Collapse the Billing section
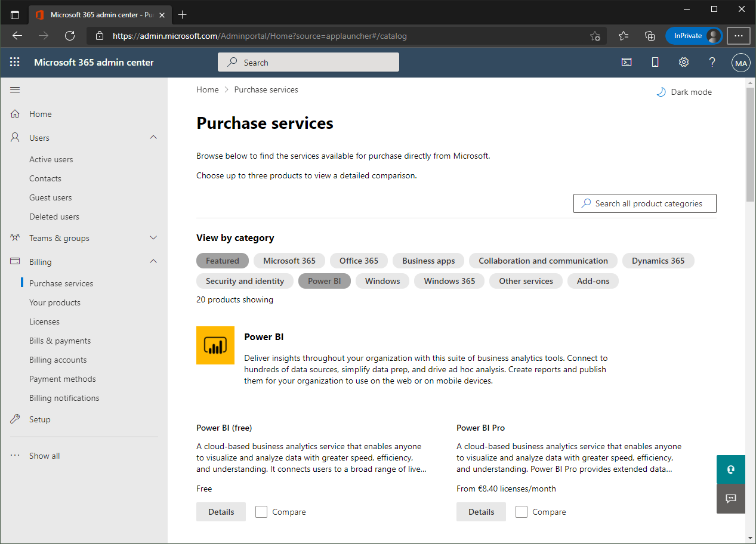Viewport: 756px width, 544px height. [x=153, y=261]
